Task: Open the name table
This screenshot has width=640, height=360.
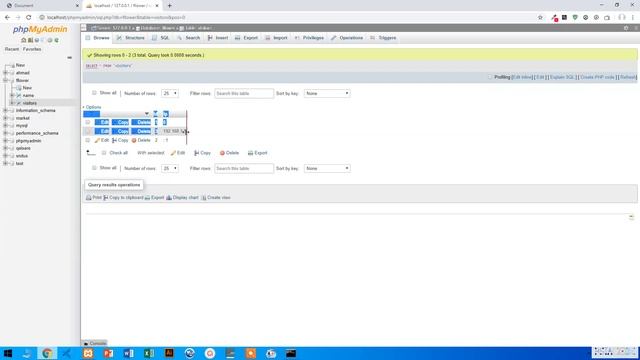Action: [28, 96]
